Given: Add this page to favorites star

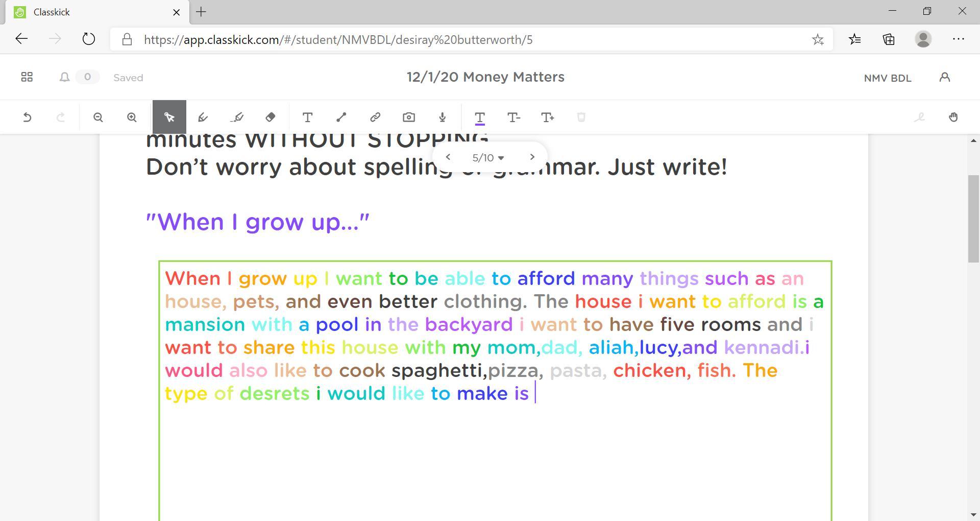Looking at the screenshot, I should 818,39.
